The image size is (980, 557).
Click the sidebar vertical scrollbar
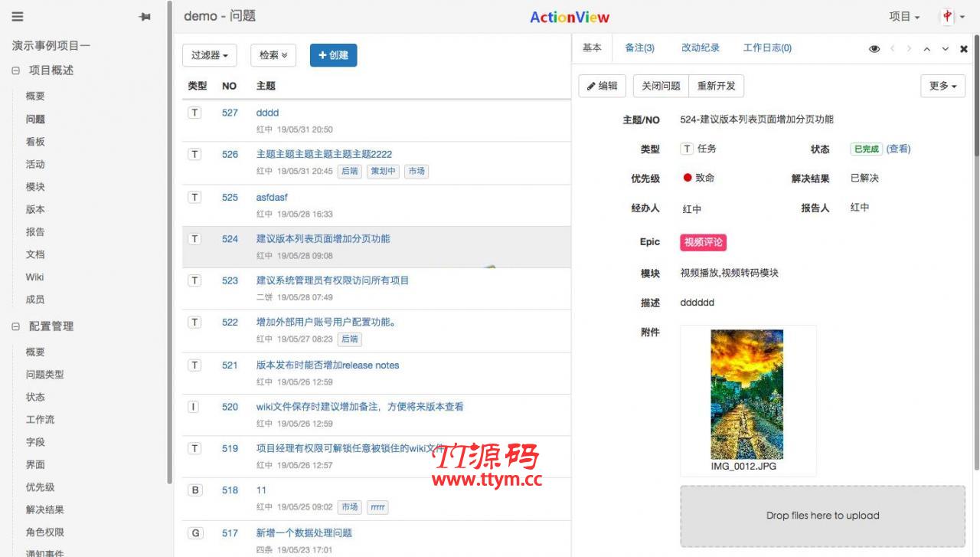point(169,241)
